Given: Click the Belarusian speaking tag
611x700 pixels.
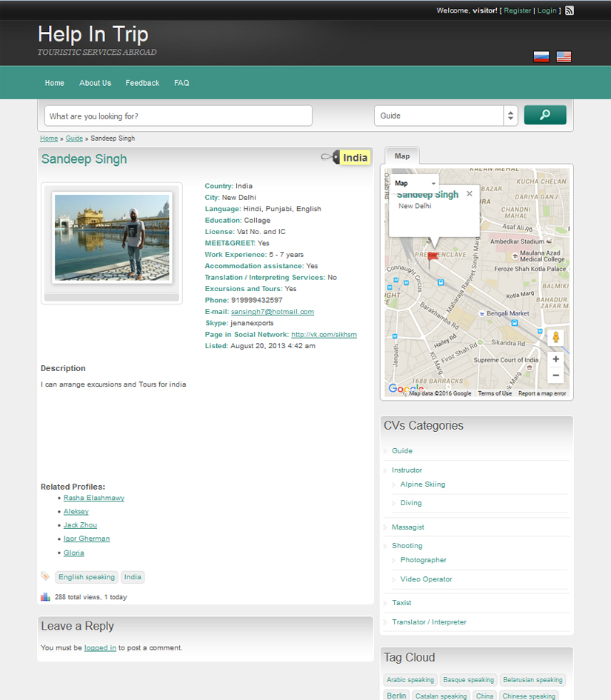Looking at the screenshot, I should click(x=532, y=680).
